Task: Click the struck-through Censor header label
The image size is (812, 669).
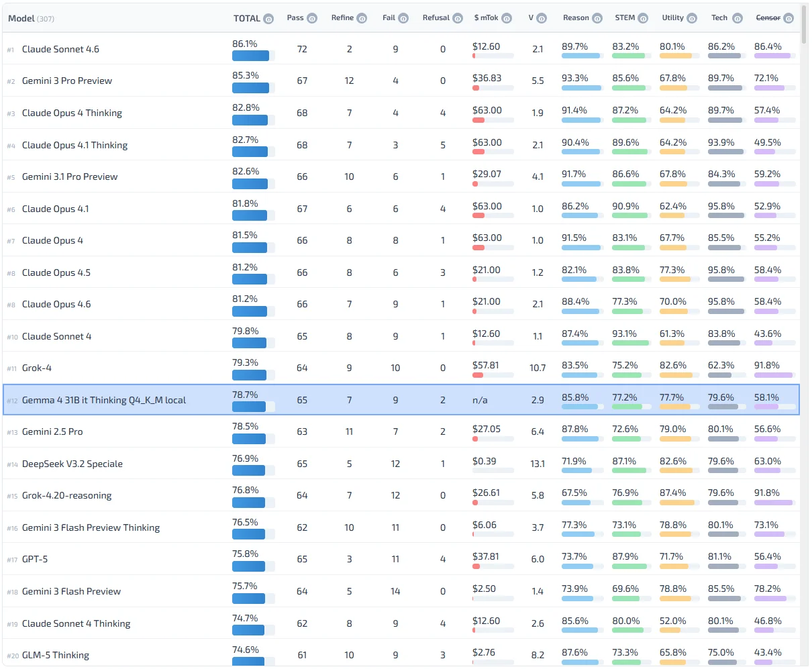Action: click(768, 17)
